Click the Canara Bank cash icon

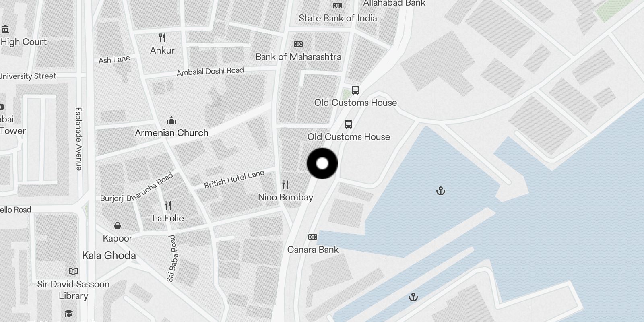click(x=313, y=237)
